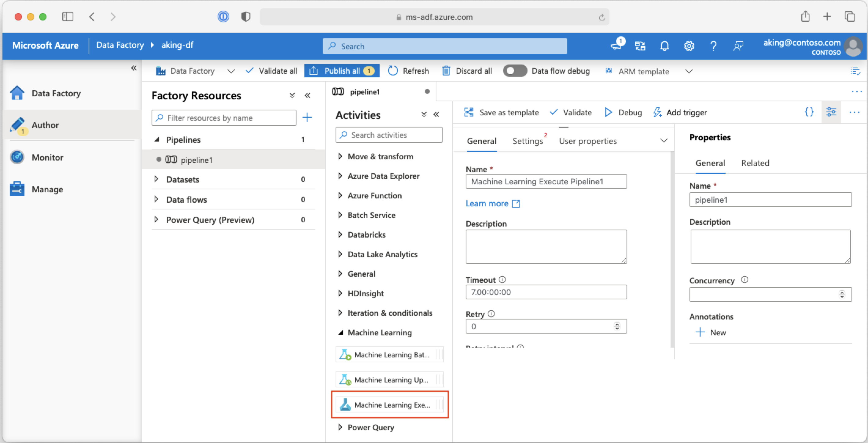Select the User properties tab
Viewport: 868px width, 443px height.
coord(588,141)
